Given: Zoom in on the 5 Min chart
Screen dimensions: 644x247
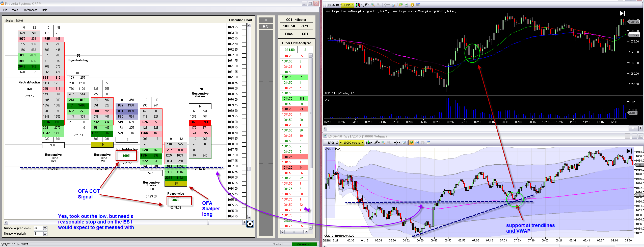Looking at the screenshot, I should pyautogui.click(x=373, y=5).
